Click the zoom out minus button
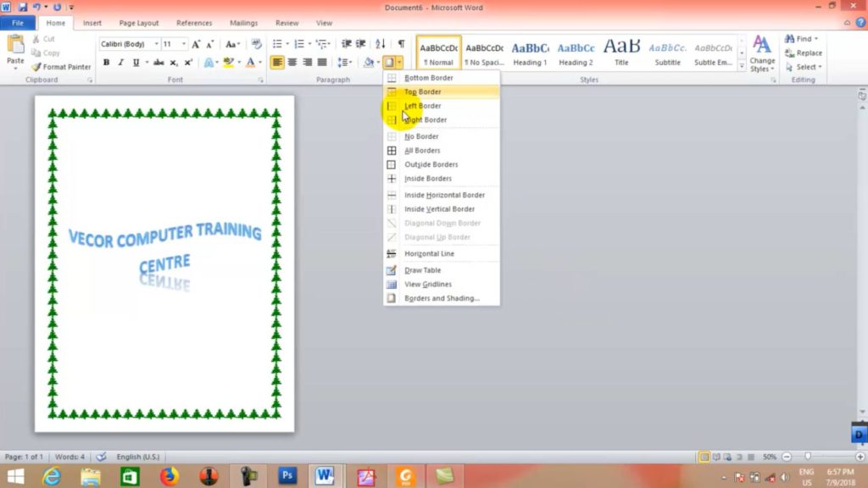Screen dimensions: 868x488 click(787, 457)
